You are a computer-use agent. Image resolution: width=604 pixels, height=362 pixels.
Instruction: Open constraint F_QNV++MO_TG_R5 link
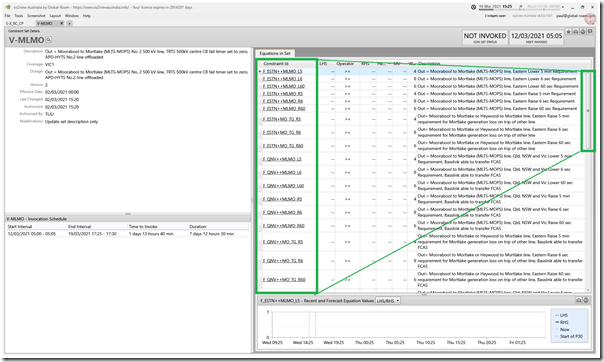tap(283, 242)
